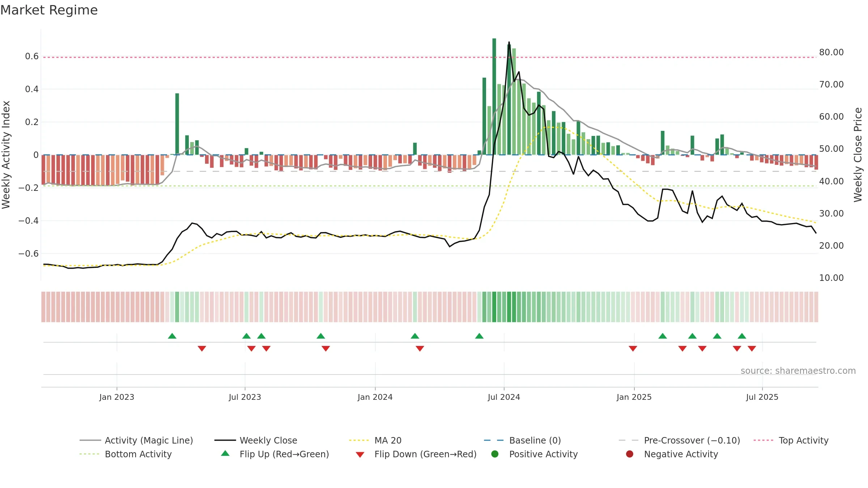Click the red Negative Activity circle in legend
Image resolution: width=868 pixels, height=488 pixels.
pos(630,454)
